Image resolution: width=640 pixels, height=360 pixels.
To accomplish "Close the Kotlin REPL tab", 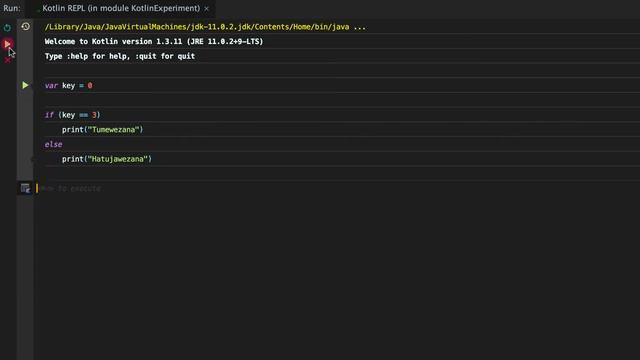I will (207, 9).
